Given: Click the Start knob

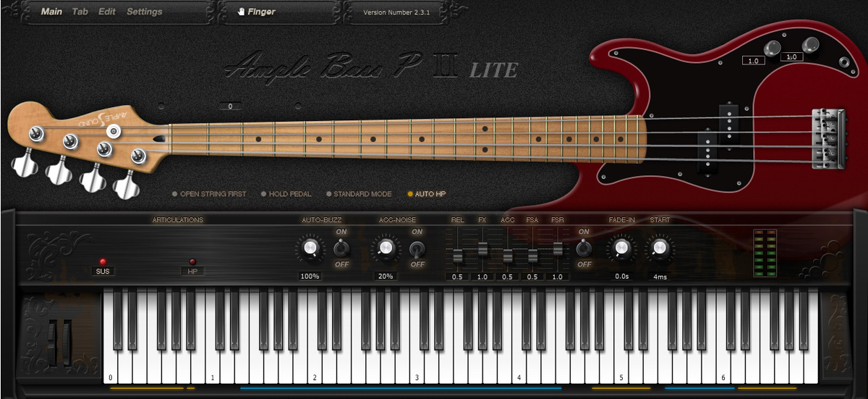Looking at the screenshot, I should 659,249.
